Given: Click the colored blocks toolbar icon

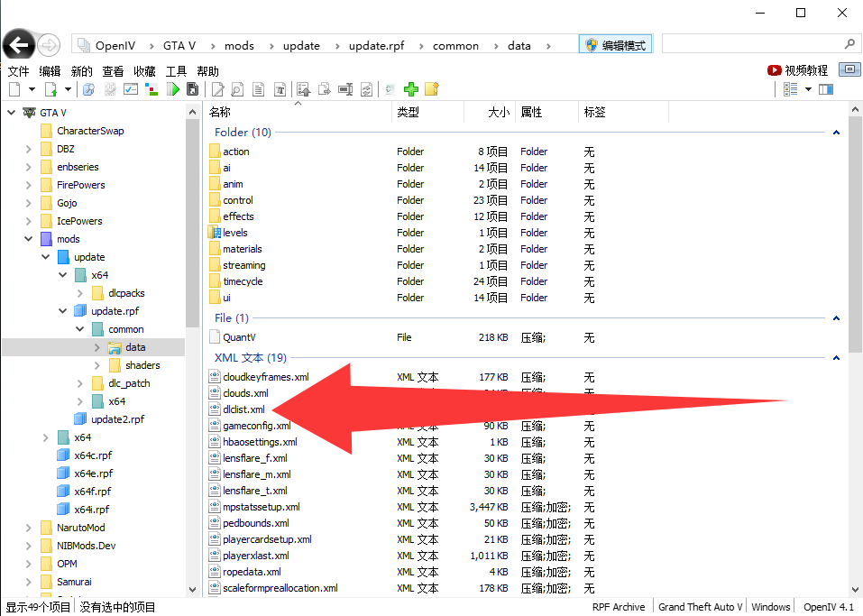Looking at the screenshot, I should point(151,89).
